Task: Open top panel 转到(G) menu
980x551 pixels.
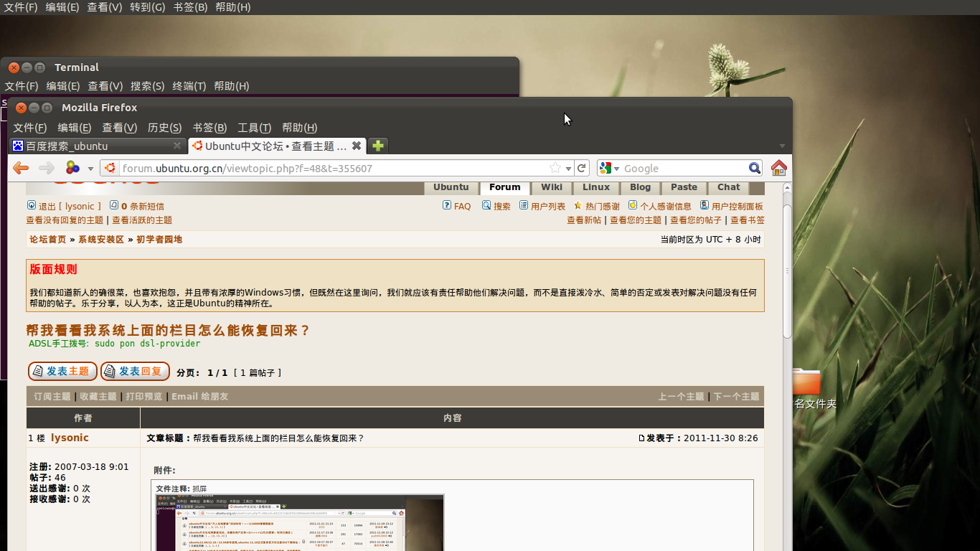Action: (147, 7)
